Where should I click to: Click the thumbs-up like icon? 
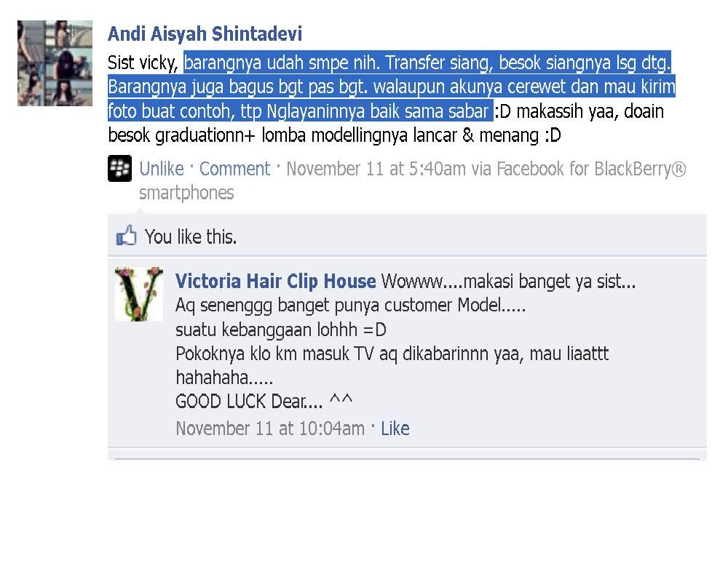pyautogui.click(x=126, y=236)
